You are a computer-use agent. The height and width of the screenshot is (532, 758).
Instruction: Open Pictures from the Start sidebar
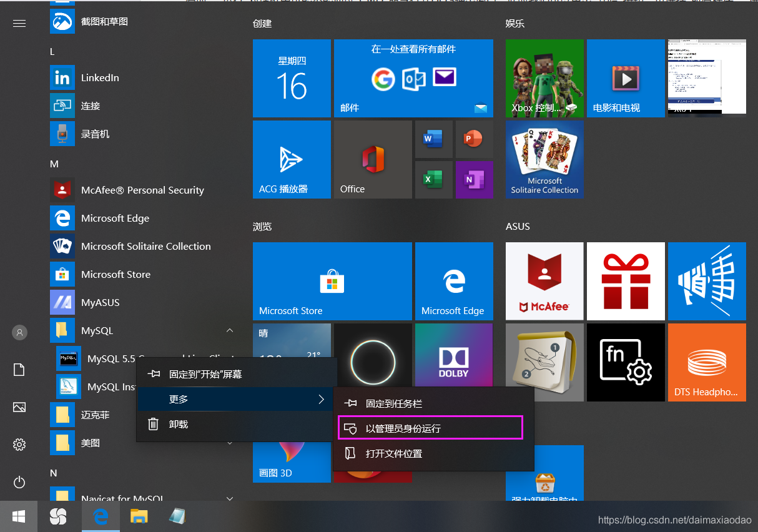(x=19, y=407)
